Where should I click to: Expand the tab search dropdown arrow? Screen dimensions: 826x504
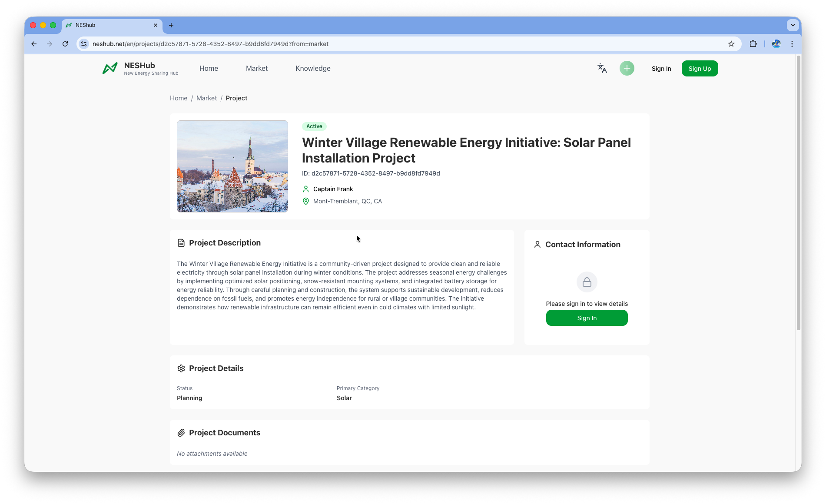(x=793, y=25)
